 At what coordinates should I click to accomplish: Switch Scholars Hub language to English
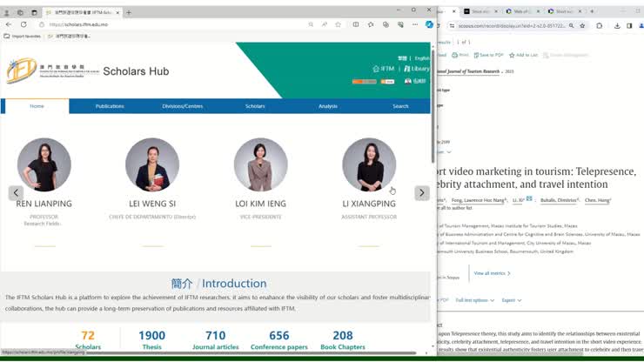click(422, 58)
